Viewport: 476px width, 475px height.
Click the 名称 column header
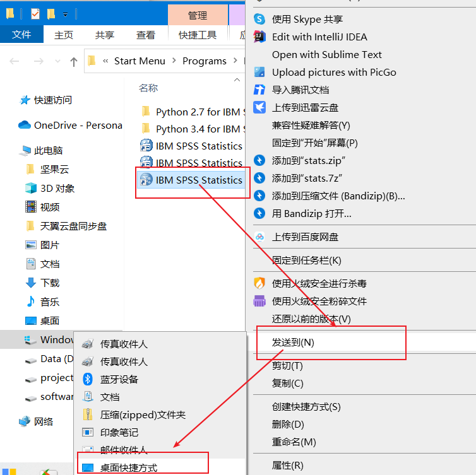click(x=148, y=88)
